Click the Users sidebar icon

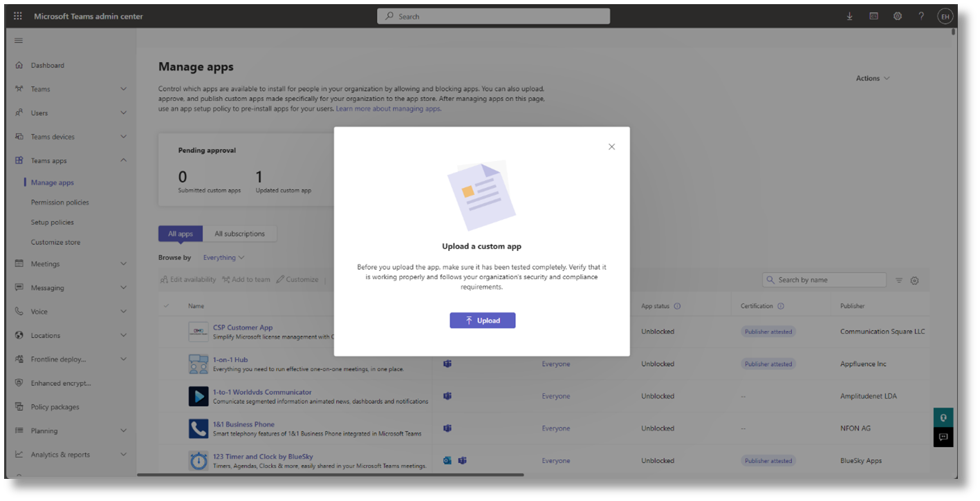[x=19, y=113]
